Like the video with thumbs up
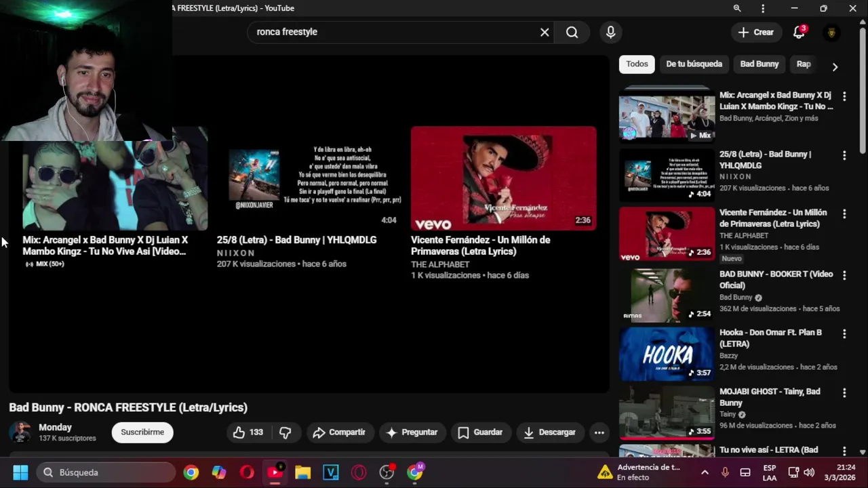Screen dimensions: 868x488 click(x=248, y=432)
